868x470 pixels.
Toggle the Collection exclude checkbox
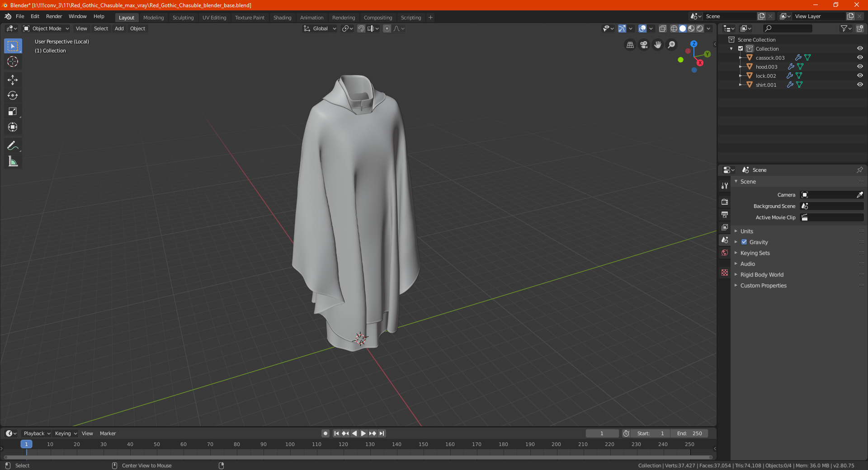[741, 48]
